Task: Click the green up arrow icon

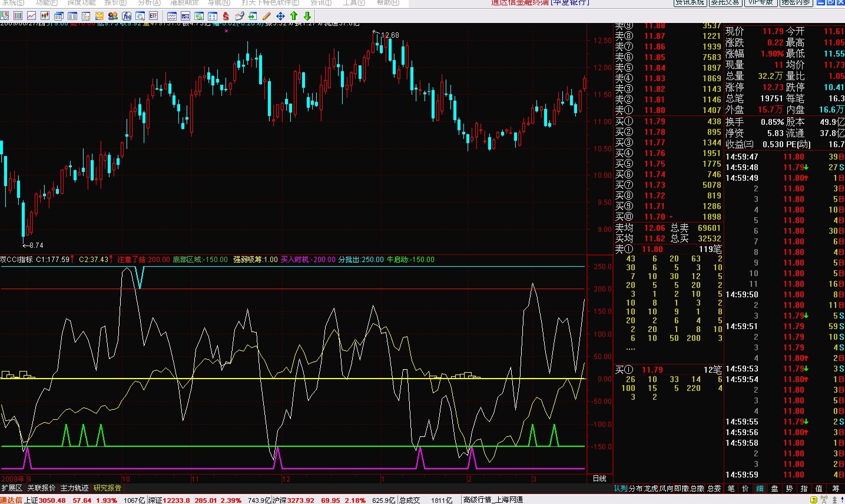Action: (x=294, y=16)
